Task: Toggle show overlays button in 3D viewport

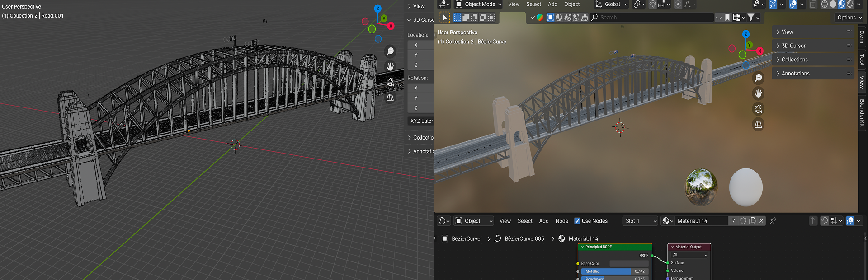Action: [793, 5]
